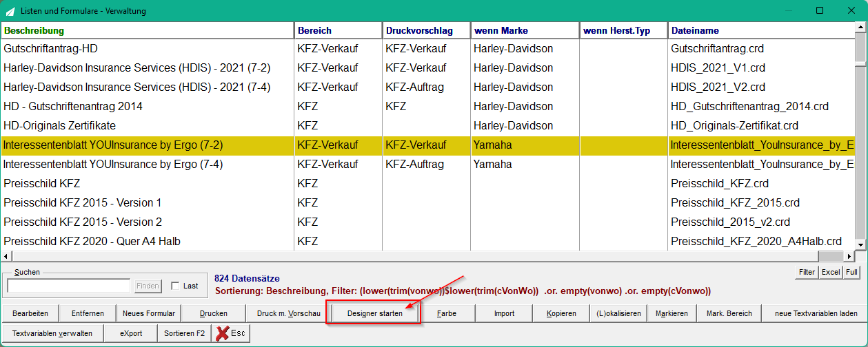Minimize the Verwaltung window
868x347 pixels.
point(788,10)
